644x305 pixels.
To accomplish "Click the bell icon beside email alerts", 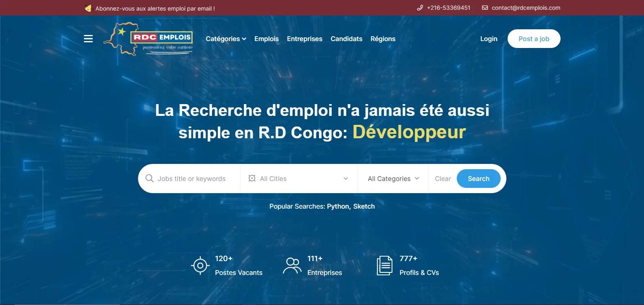I will [88, 8].
